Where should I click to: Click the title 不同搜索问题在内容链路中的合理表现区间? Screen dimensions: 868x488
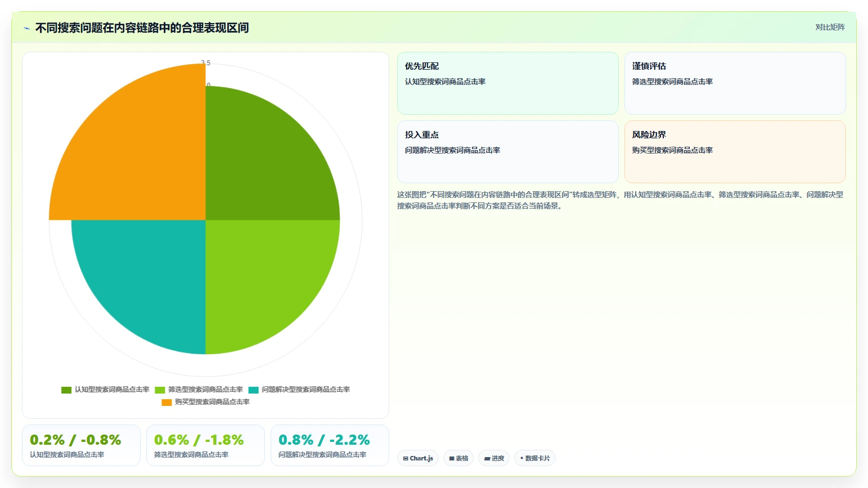click(142, 28)
